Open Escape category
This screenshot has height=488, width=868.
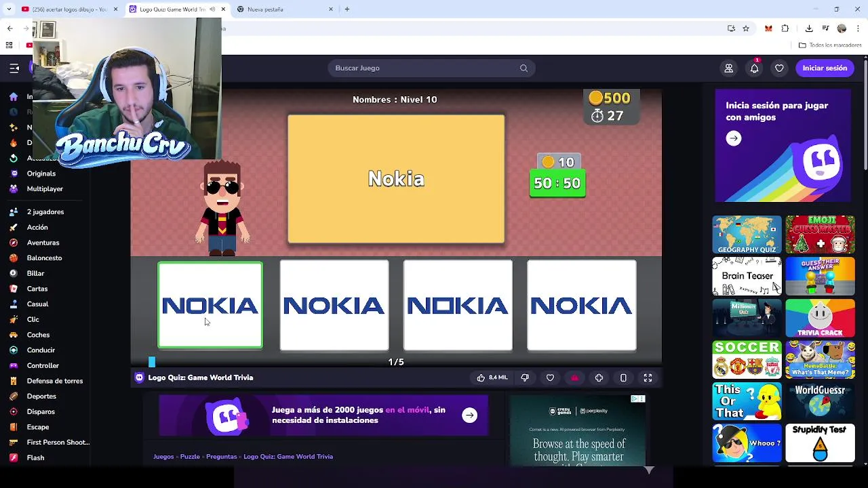(38, 427)
